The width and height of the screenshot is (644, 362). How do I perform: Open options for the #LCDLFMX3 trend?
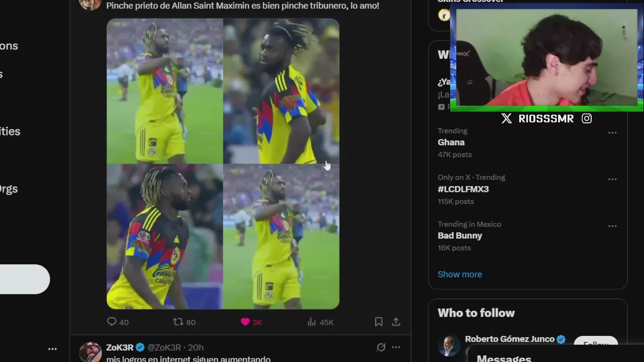pyautogui.click(x=612, y=179)
